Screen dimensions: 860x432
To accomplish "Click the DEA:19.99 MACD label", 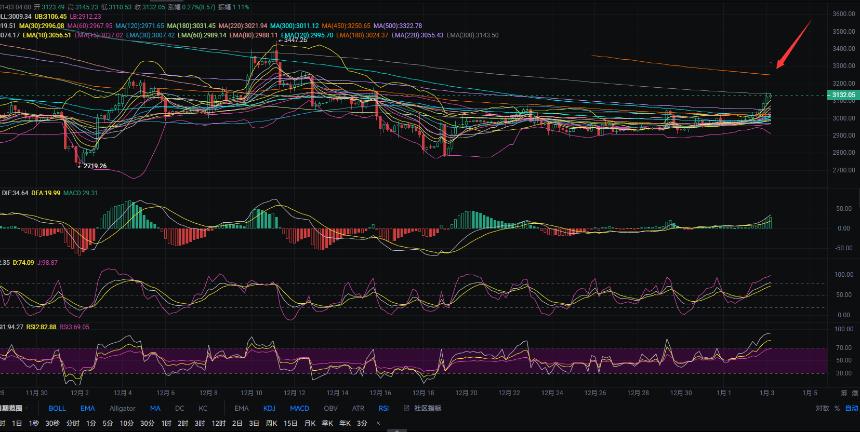I will (46, 193).
